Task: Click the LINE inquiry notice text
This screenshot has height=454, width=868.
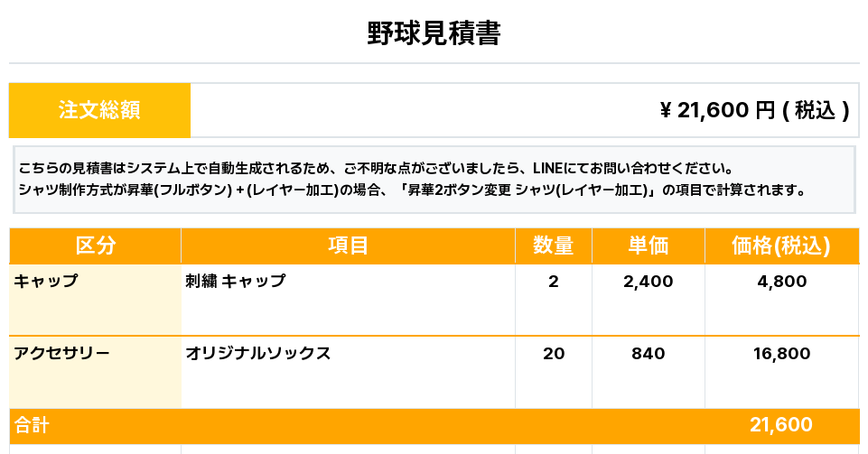Action: click(376, 168)
